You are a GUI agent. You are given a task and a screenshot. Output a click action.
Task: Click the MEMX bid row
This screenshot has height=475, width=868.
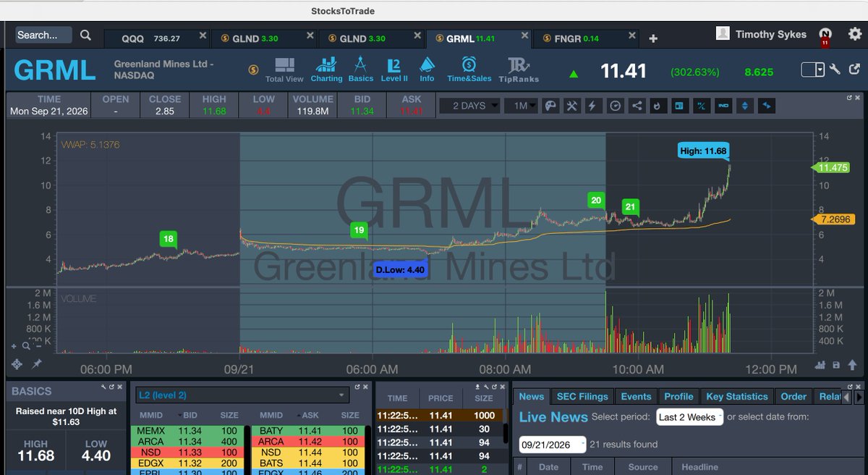click(189, 431)
